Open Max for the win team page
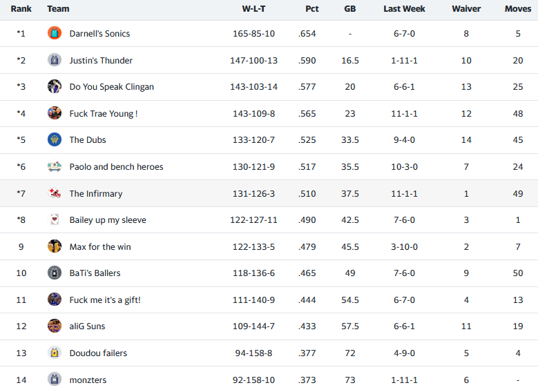 100,246
